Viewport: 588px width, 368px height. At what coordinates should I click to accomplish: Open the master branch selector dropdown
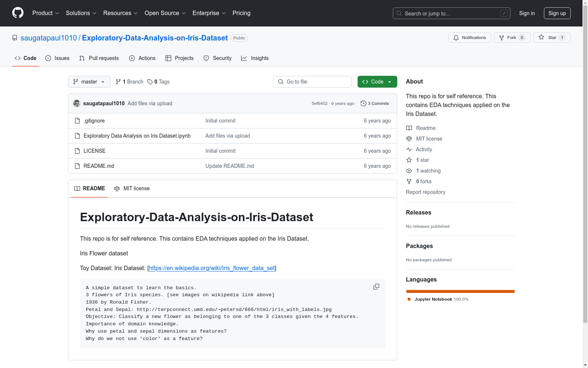coord(89,82)
